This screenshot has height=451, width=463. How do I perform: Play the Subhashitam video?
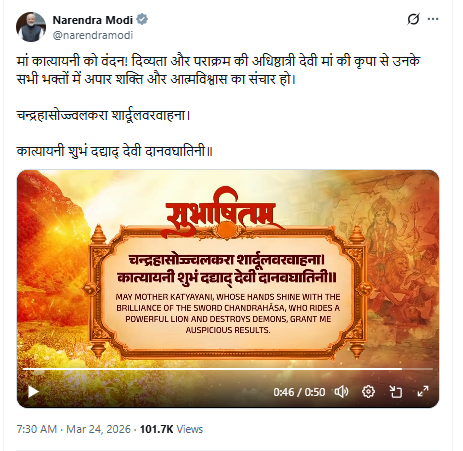33,391
